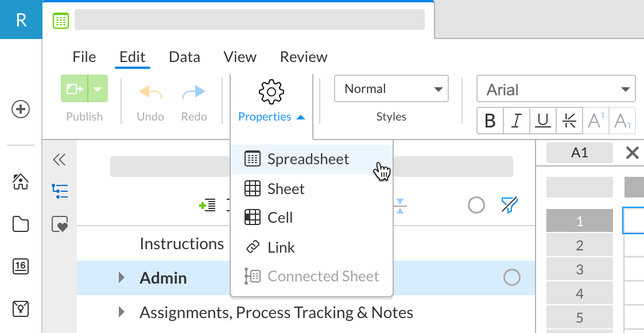Open the Arial font dropdown

point(556,90)
